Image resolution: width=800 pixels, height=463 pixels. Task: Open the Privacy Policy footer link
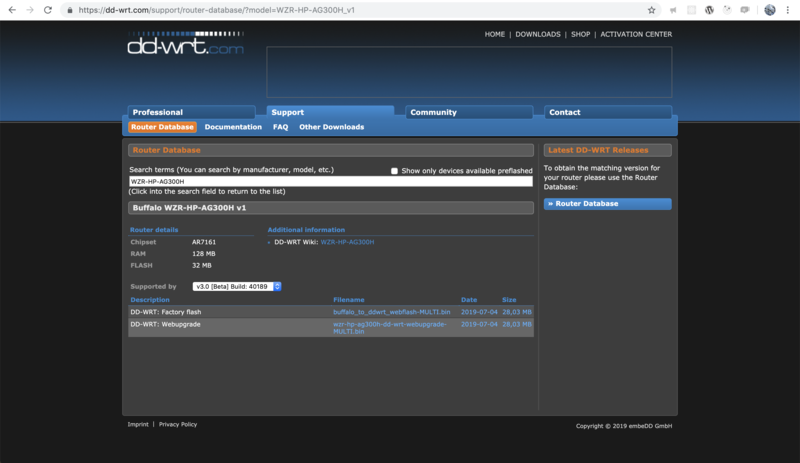coord(178,424)
